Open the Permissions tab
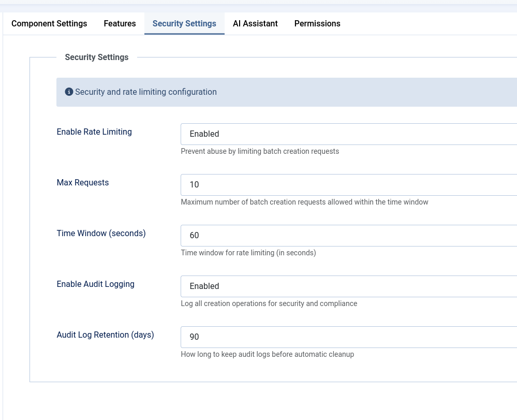Screen dimensions: 517x420 tap(317, 23)
